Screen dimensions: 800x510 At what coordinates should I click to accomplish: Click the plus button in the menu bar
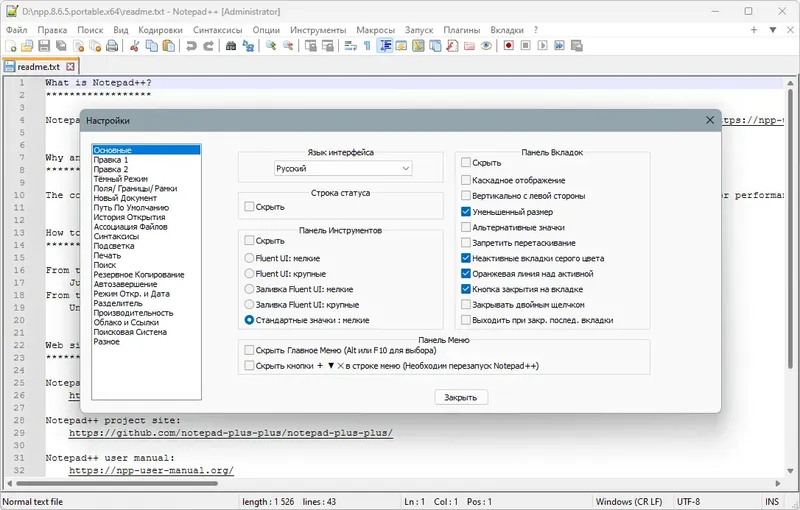754,30
